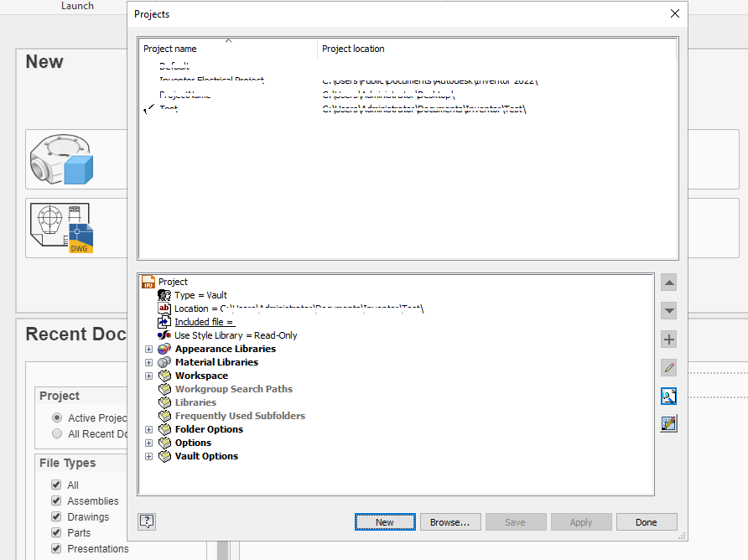Click the Launch panel label
Image resolution: width=748 pixels, height=560 pixels.
point(77,6)
